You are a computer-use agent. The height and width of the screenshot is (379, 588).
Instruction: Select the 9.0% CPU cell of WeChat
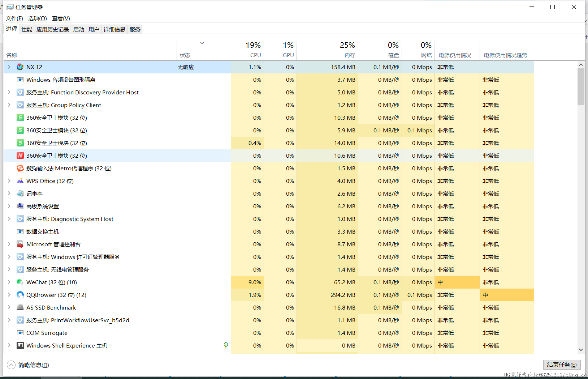coord(247,282)
